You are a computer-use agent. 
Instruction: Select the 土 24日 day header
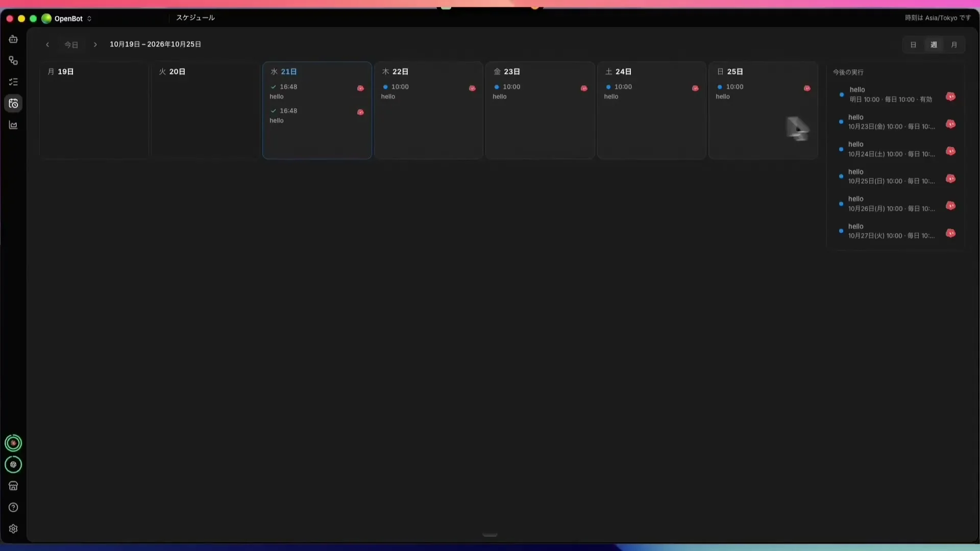click(618, 72)
